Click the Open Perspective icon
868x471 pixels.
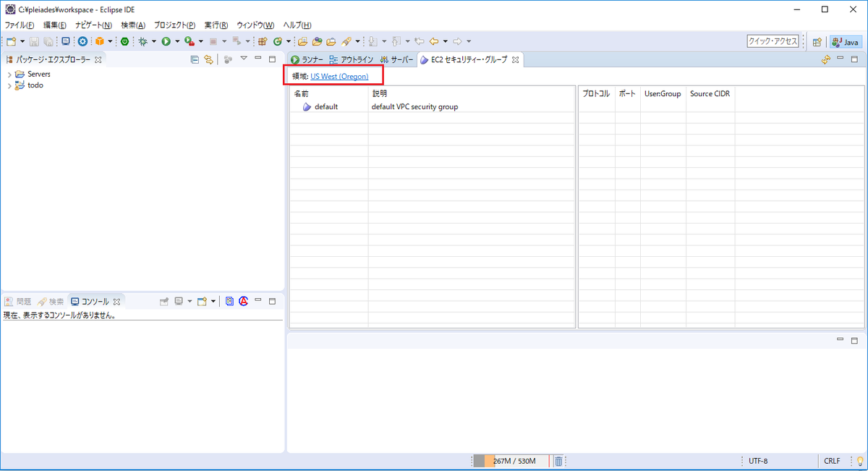click(x=817, y=42)
